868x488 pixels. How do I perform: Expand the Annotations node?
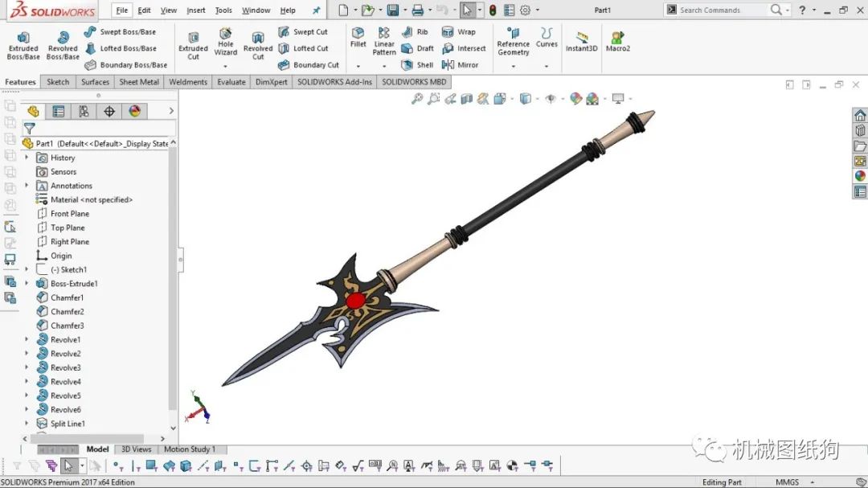coord(27,186)
